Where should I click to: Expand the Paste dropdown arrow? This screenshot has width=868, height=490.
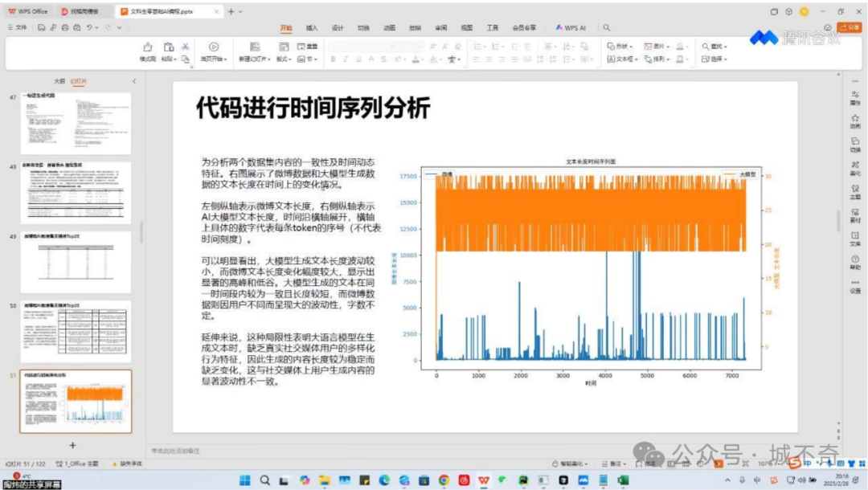[x=175, y=59]
